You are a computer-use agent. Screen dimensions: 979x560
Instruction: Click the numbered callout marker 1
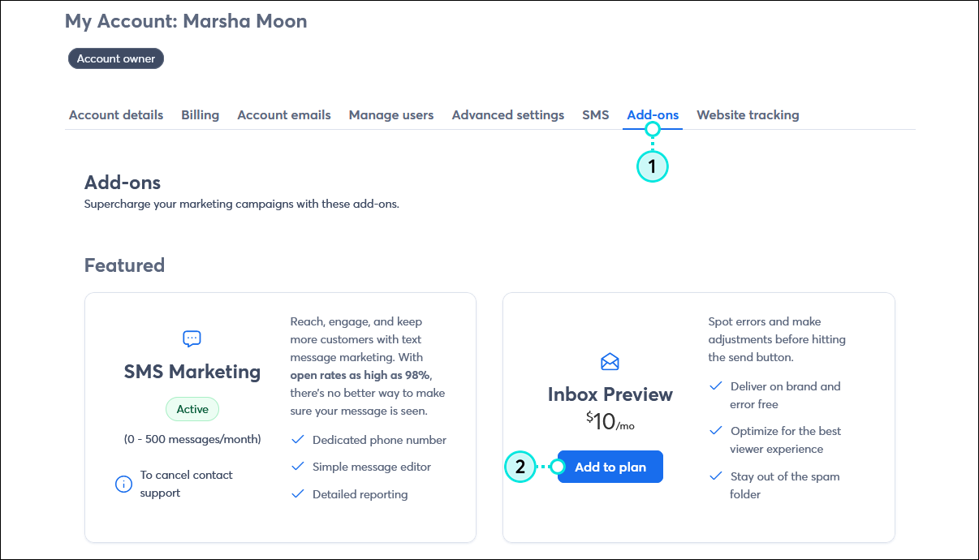point(653,166)
